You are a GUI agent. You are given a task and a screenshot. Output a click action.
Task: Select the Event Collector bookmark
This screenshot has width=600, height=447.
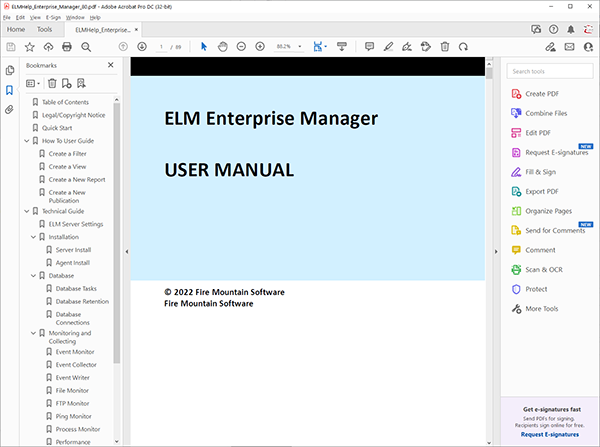[x=76, y=365]
